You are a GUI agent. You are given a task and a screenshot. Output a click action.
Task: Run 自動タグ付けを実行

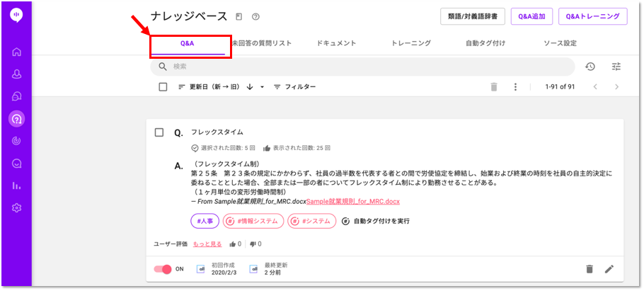coord(376,221)
